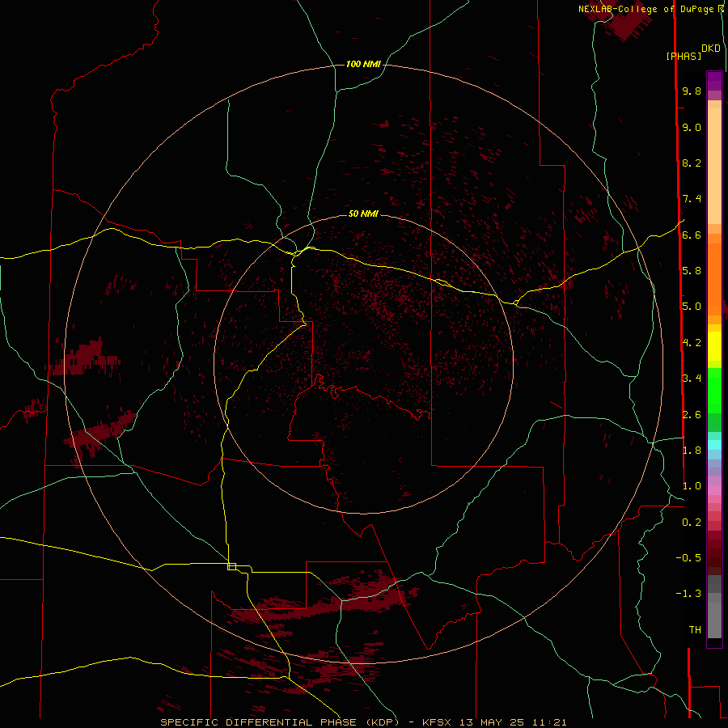Click the 4.2 scale value
The image size is (728, 728).
[692, 343]
